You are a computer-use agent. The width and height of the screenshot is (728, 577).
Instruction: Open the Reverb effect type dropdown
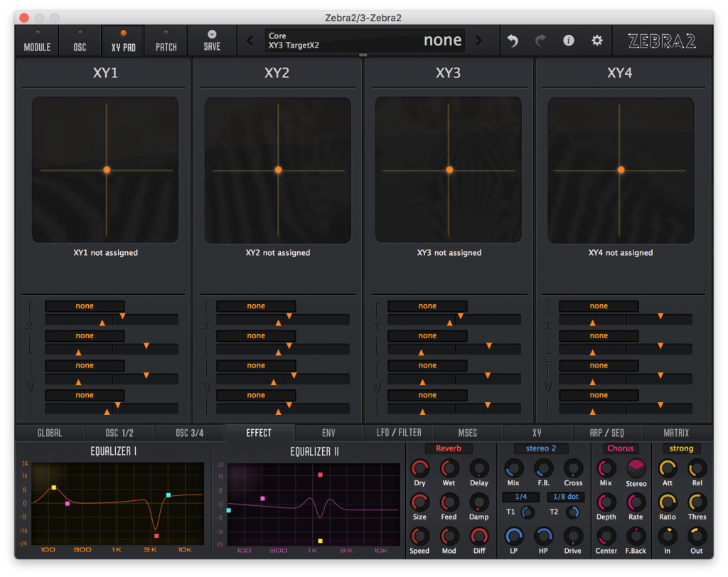tap(449, 448)
